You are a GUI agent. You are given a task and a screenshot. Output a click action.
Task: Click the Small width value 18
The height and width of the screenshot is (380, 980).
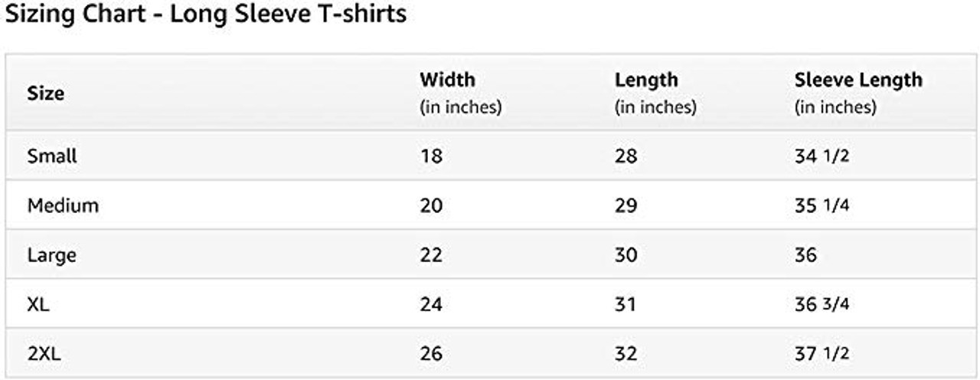point(431,156)
